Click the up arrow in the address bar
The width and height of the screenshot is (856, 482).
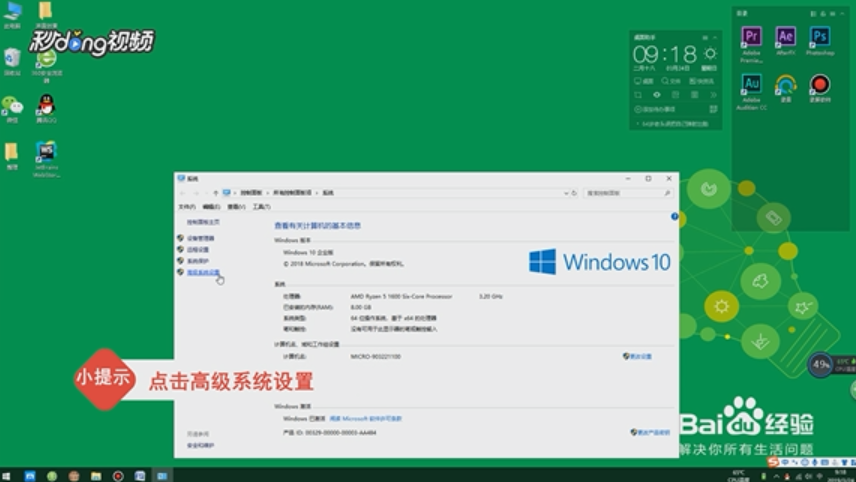click(x=216, y=193)
